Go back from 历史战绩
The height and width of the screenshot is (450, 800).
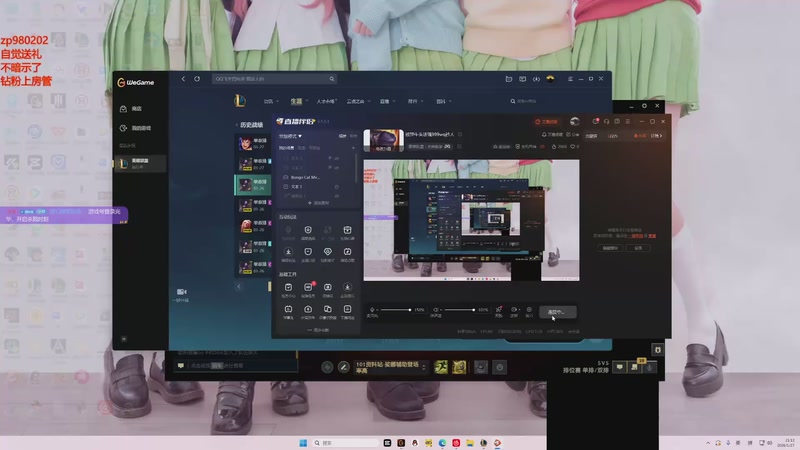(237, 125)
